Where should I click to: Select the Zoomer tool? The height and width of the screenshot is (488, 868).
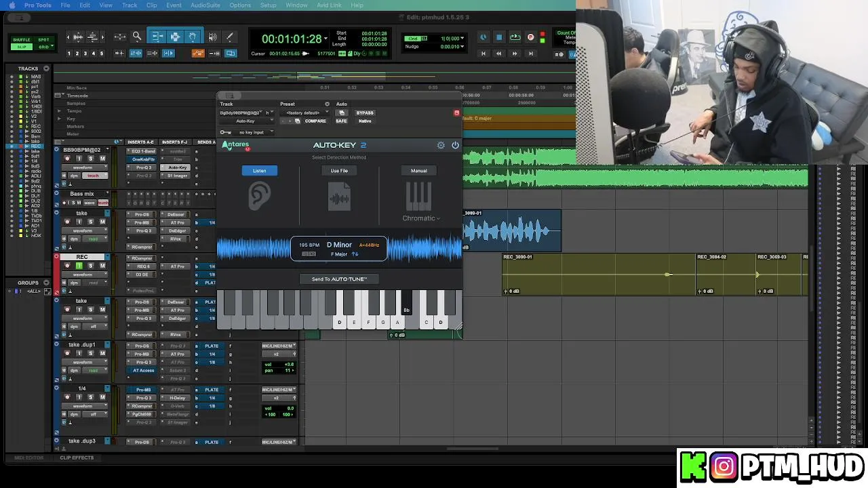click(137, 37)
